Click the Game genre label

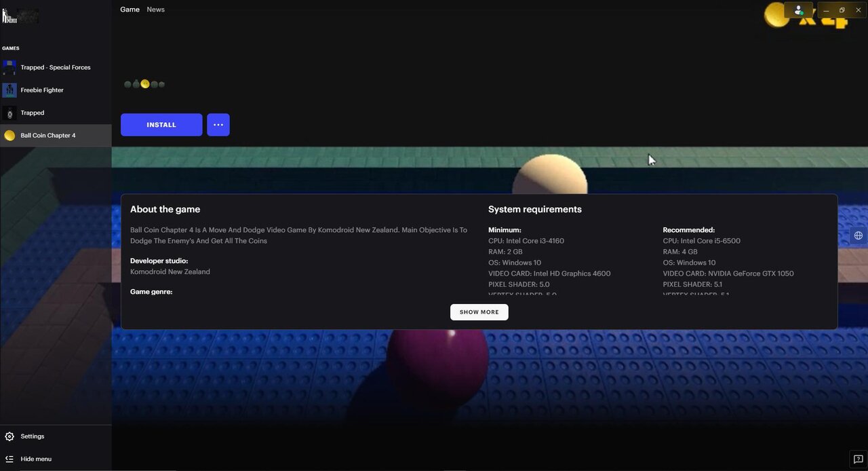pos(151,292)
